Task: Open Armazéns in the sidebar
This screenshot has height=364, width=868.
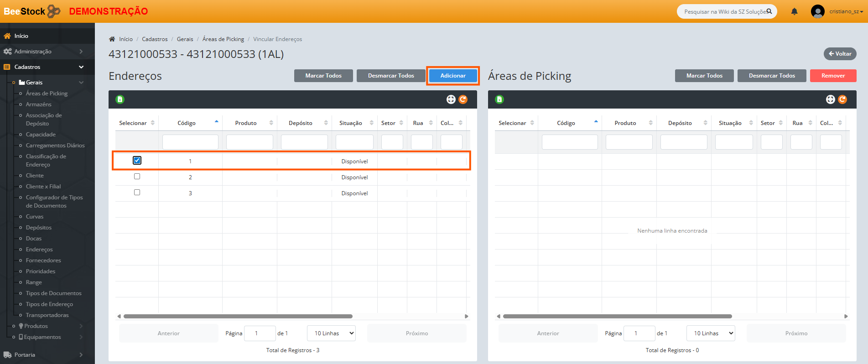Action: point(38,104)
